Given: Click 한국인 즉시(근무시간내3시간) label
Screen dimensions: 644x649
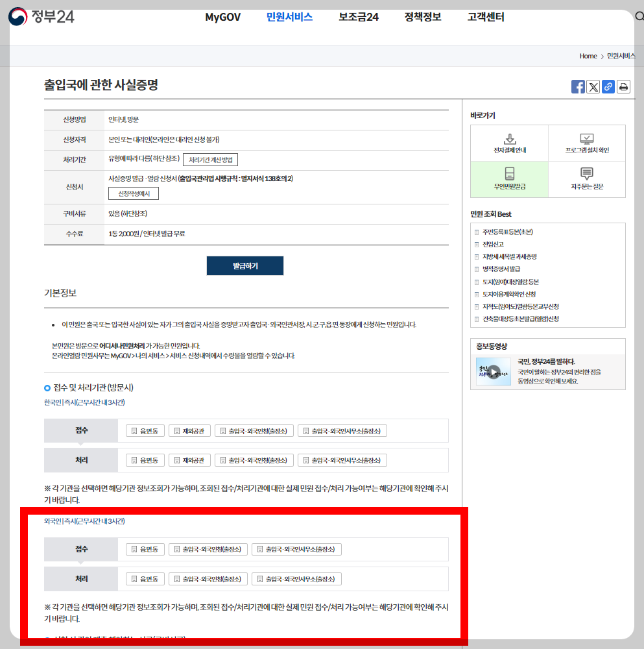Looking at the screenshot, I should (84, 402).
